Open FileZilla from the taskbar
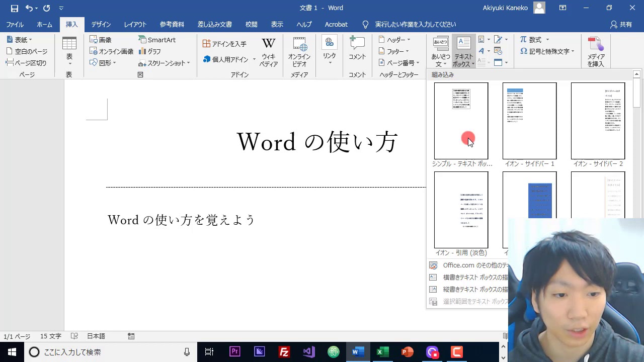The image size is (644, 362). click(x=284, y=352)
